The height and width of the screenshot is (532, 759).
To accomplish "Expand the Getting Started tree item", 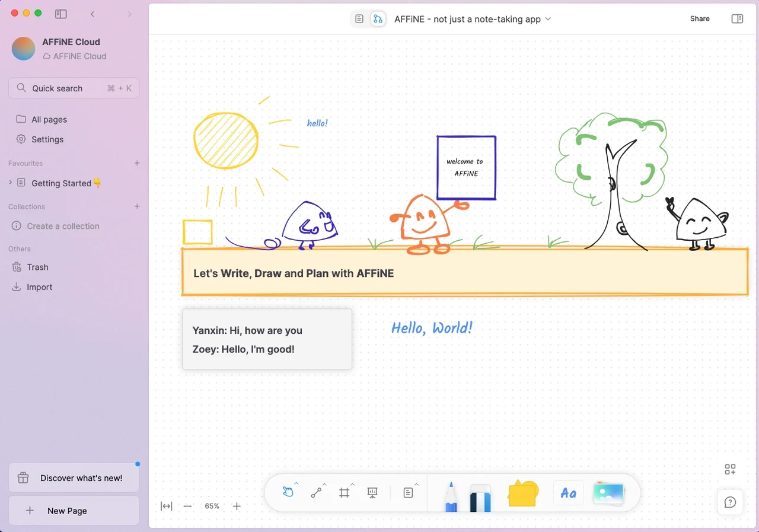I will pos(11,183).
